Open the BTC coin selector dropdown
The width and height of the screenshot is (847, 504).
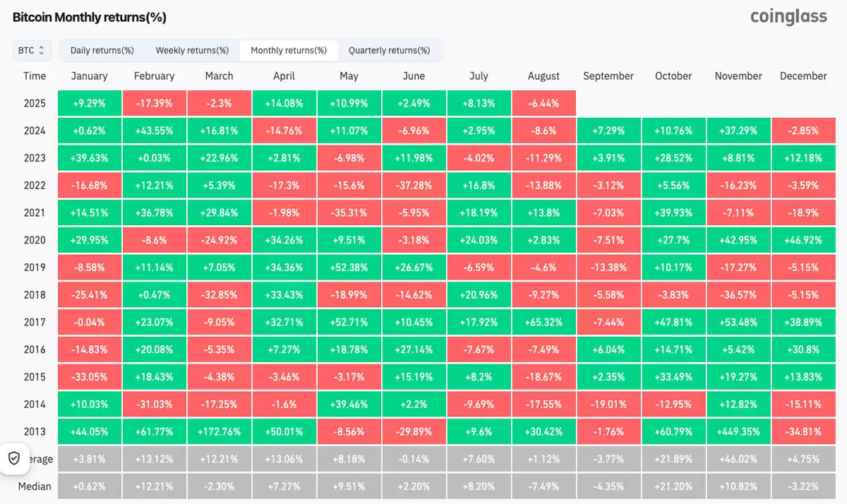click(x=31, y=50)
